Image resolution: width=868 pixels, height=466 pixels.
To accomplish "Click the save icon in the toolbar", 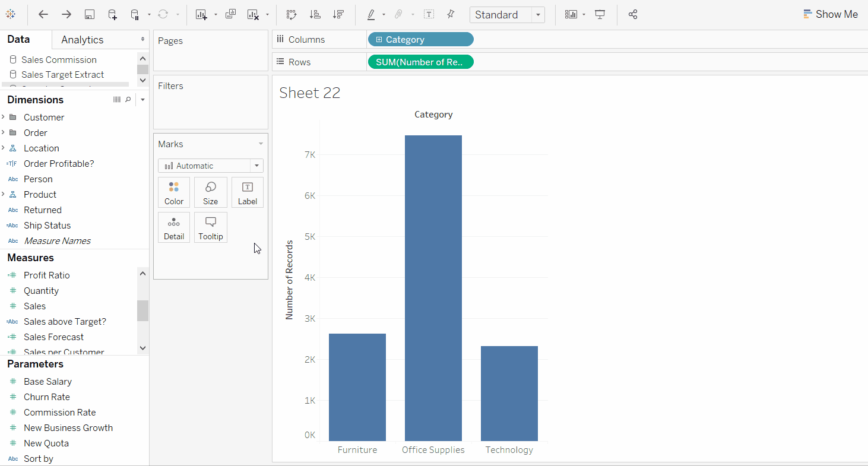I will click(89, 15).
